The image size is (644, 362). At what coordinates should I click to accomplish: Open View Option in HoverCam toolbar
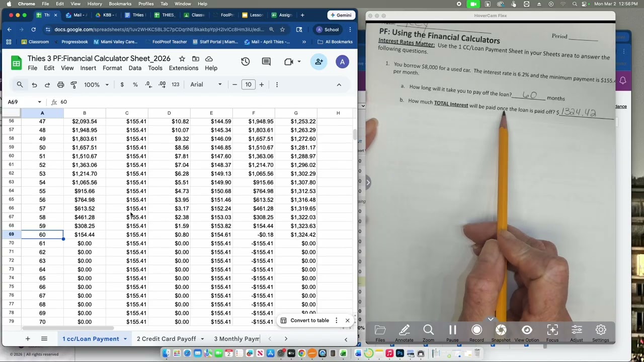[x=527, y=333]
